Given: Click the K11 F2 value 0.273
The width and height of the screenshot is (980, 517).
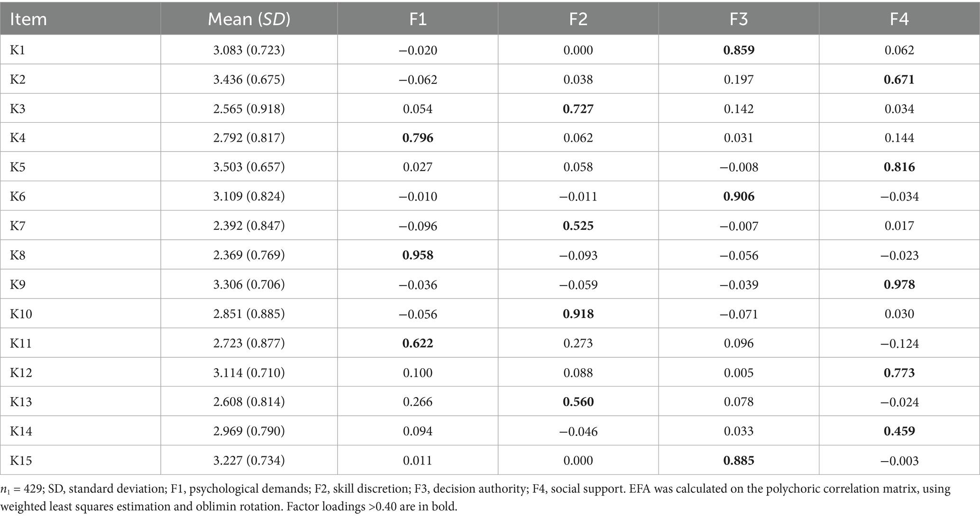Looking at the screenshot, I should (x=578, y=344).
